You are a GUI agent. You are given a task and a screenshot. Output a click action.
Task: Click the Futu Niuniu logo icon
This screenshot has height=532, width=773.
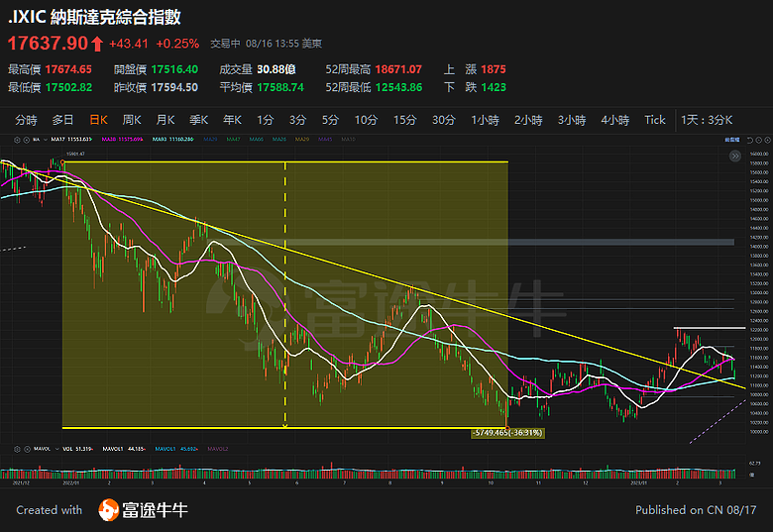[x=110, y=510]
